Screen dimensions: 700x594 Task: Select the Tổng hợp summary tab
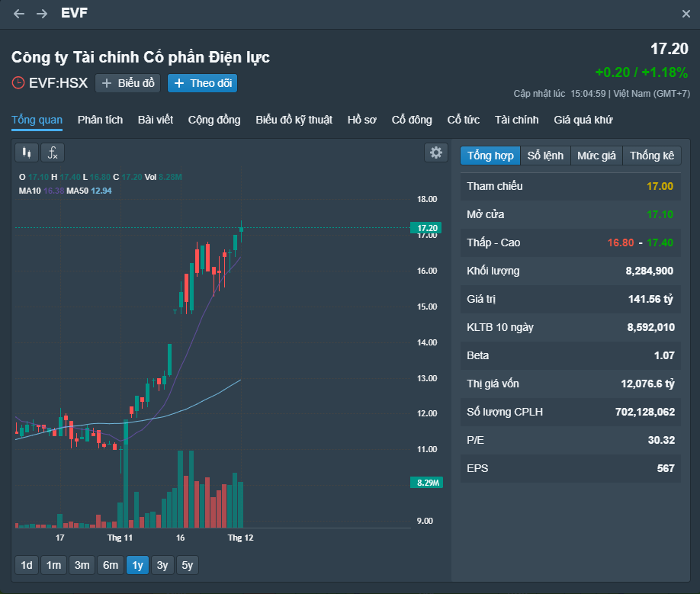point(490,156)
